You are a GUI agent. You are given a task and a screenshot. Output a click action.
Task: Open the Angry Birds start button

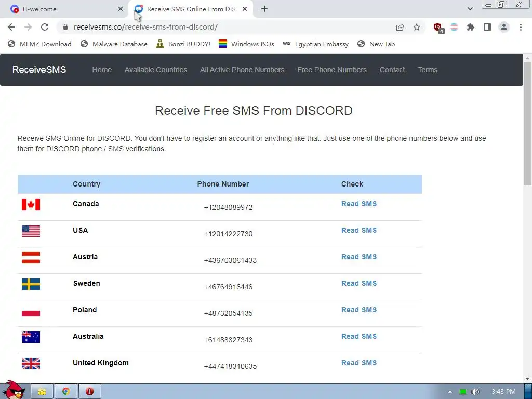point(14,390)
